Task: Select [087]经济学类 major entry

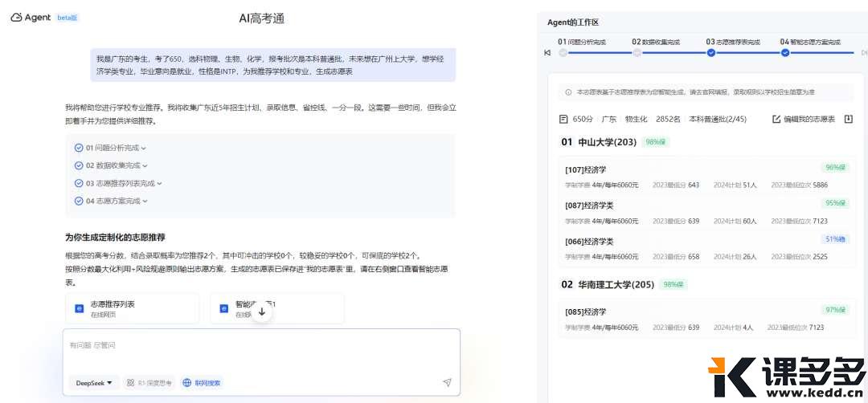Action: click(x=589, y=205)
